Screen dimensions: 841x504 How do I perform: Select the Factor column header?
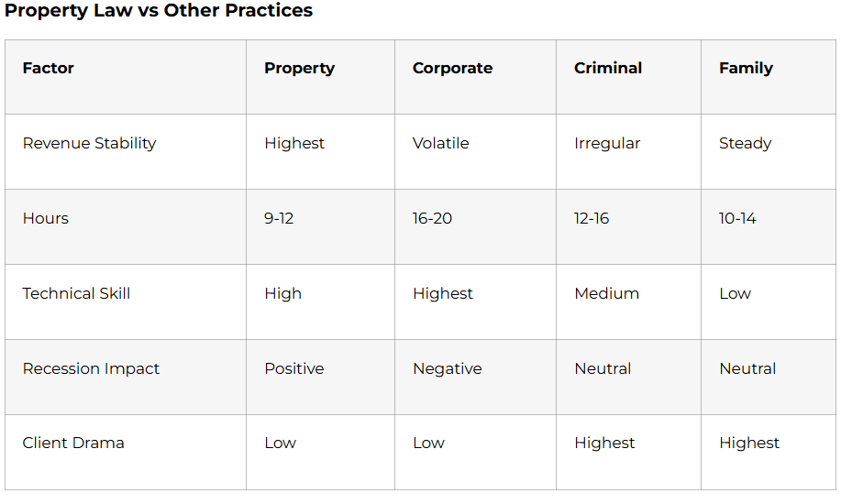[x=49, y=68]
